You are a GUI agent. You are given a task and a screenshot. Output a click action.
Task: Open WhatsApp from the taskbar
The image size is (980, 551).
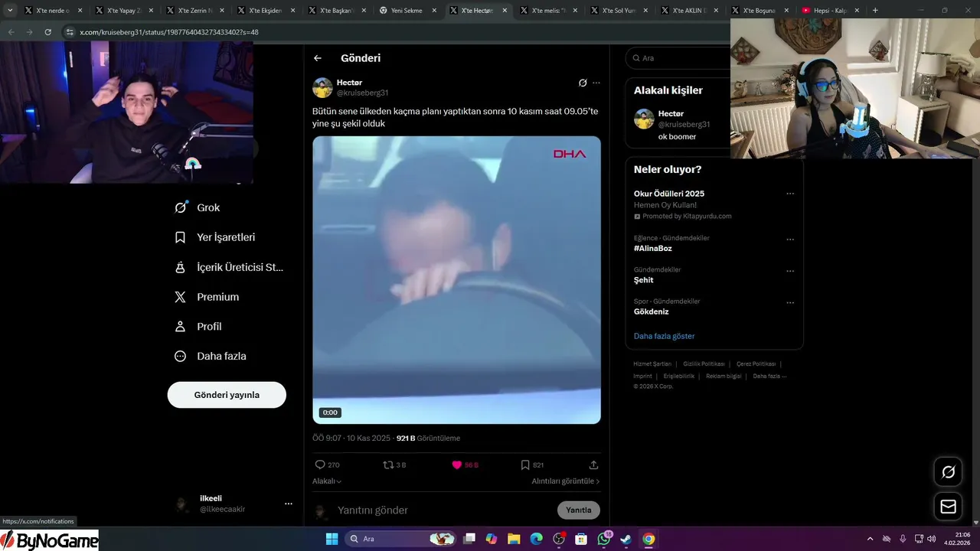tap(604, 539)
